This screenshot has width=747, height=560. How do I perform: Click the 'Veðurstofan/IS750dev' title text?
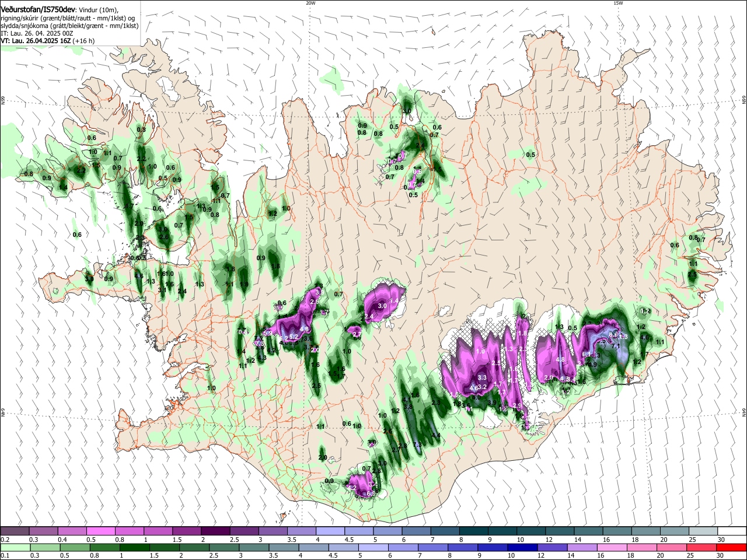(x=38, y=10)
